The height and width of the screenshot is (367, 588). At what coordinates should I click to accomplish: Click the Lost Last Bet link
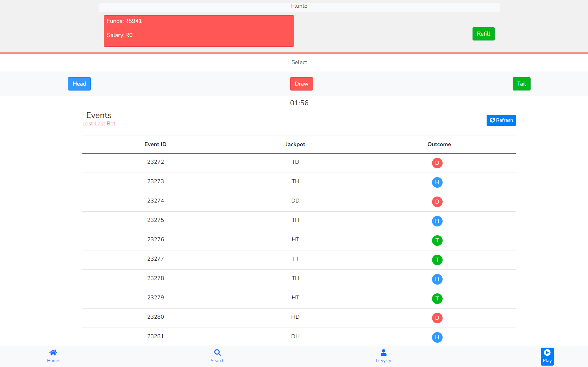point(99,124)
